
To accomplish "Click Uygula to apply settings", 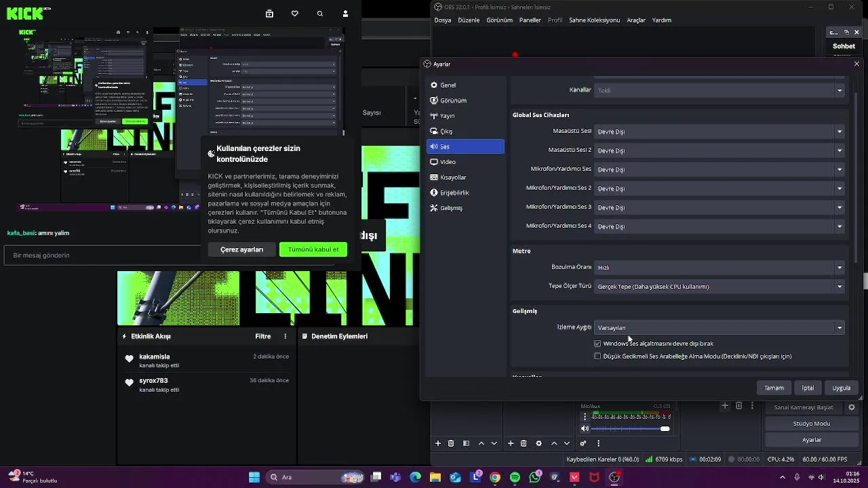I will [841, 388].
